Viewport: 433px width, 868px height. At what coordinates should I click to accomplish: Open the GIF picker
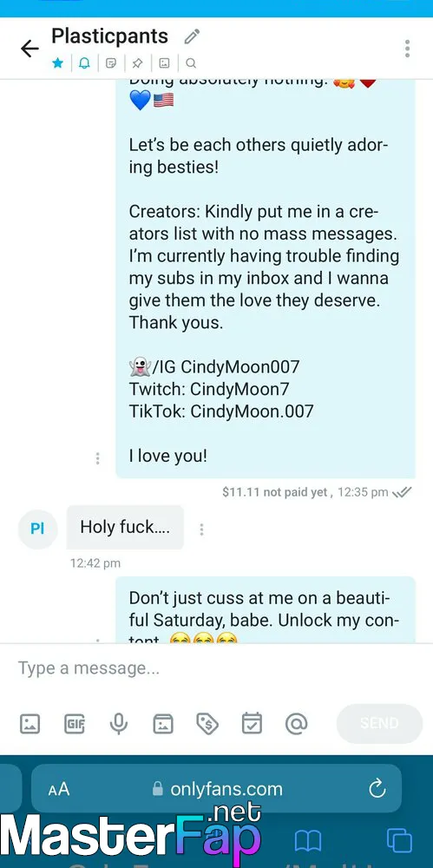tap(75, 724)
